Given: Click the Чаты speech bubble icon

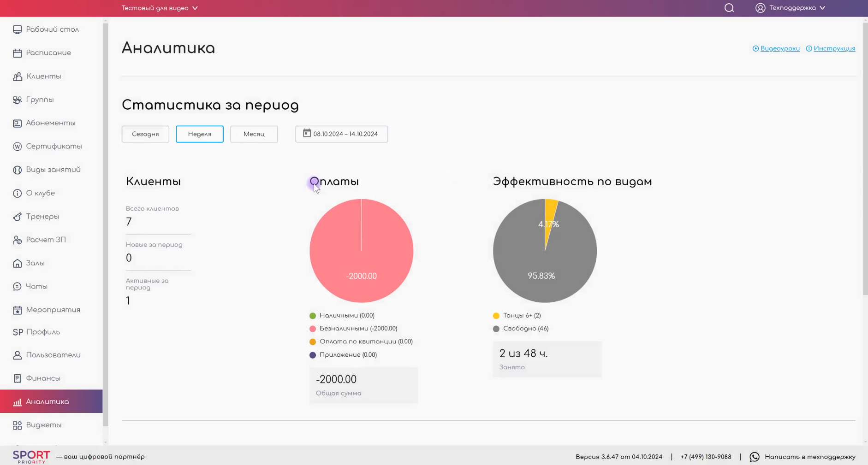Looking at the screenshot, I should click(17, 287).
